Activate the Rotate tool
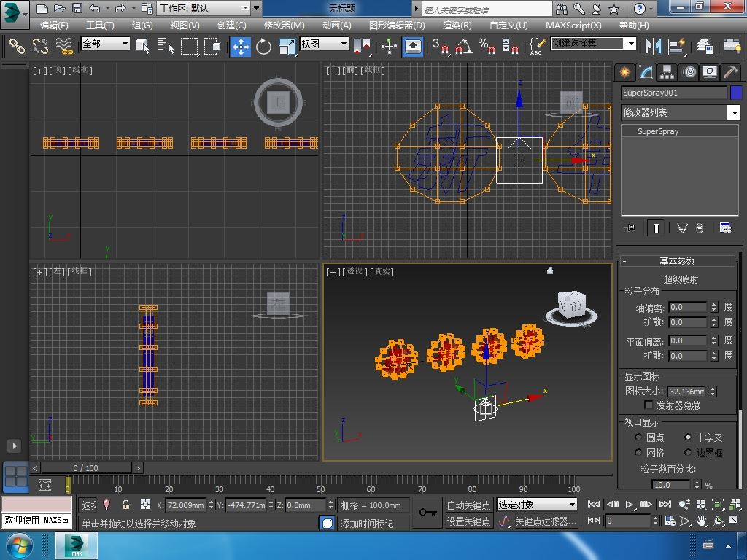The width and height of the screenshot is (747, 560). pos(263,46)
